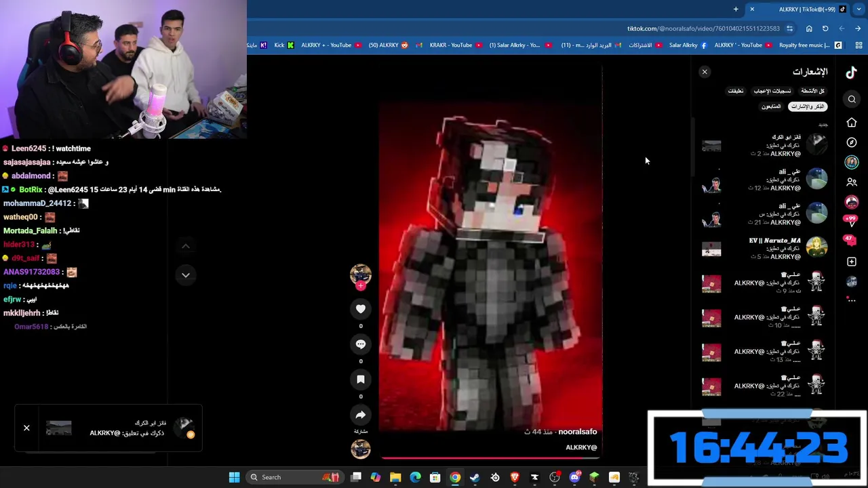Open the '(50) ALKRKY' Reddit bookmark
The height and width of the screenshot is (488, 868).
point(389,45)
